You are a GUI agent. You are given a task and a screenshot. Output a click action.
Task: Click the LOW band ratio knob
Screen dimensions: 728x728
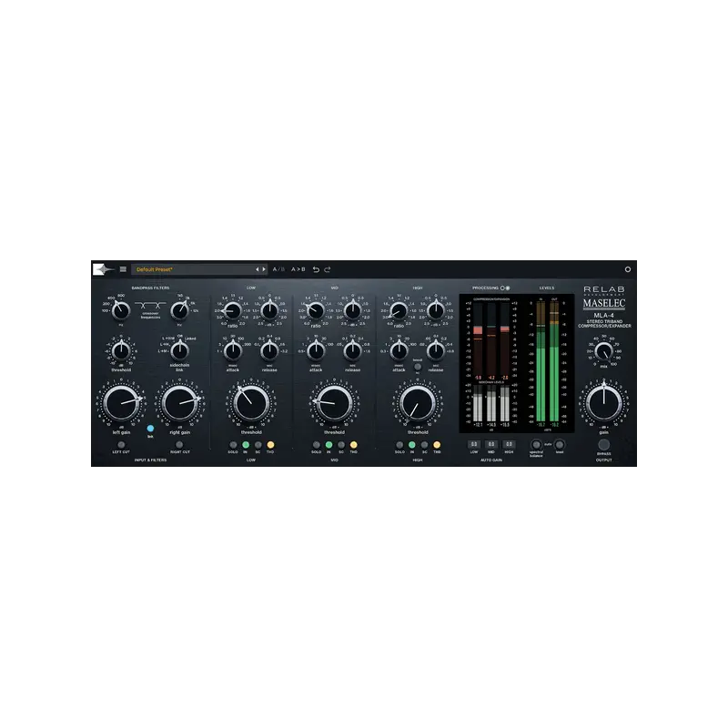click(233, 310)
